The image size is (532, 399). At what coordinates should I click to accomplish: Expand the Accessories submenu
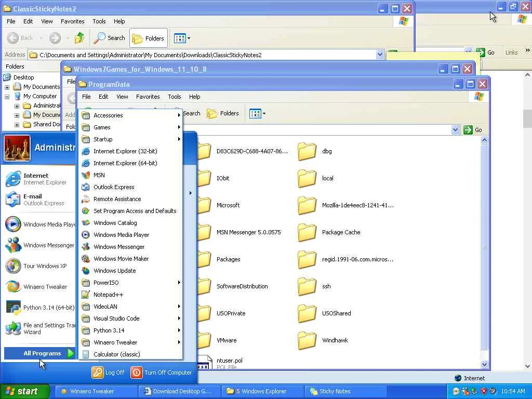[130, 115]
